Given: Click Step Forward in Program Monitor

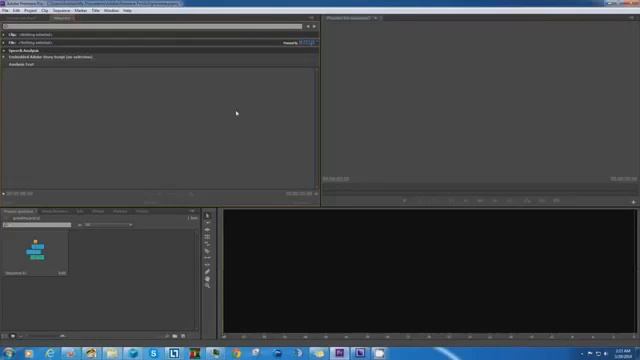Looking at the screenshot, I should tap(495, 201).
